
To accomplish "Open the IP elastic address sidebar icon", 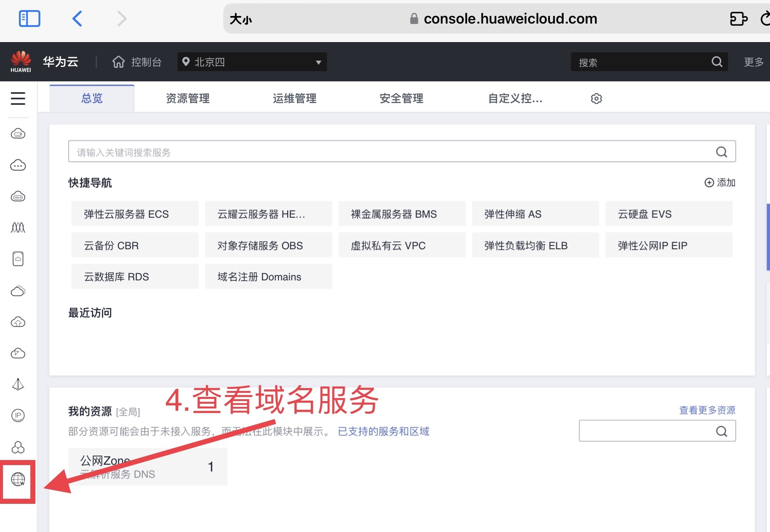I will (18, 416).
